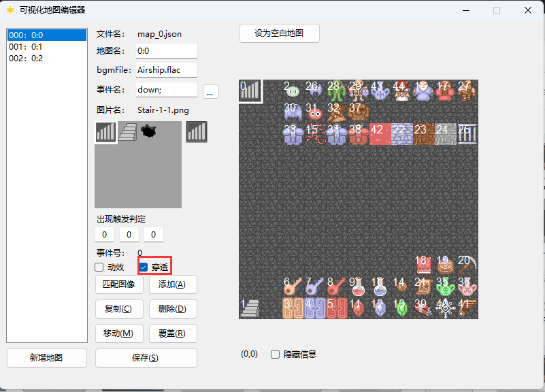Image resolution: width=545 pixels, height=392 pixels.
Task: Select tile 24 gray brick wall
Action: 446,134
